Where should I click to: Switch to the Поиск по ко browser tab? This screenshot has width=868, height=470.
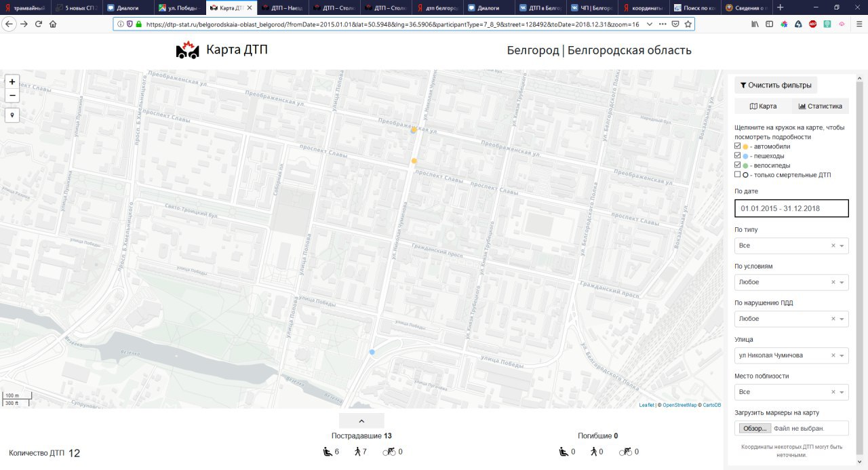696,7
